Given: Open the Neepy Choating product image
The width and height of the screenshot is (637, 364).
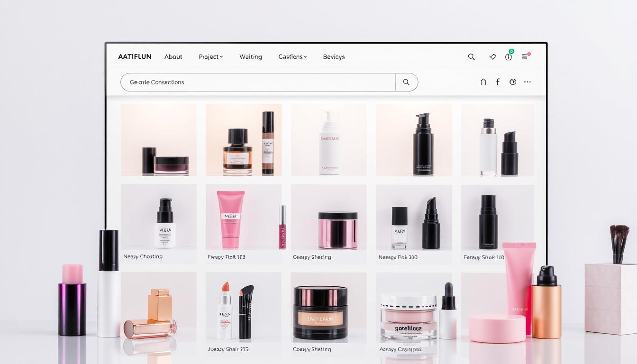Looking at the screenshot, I should click(159, 217).
